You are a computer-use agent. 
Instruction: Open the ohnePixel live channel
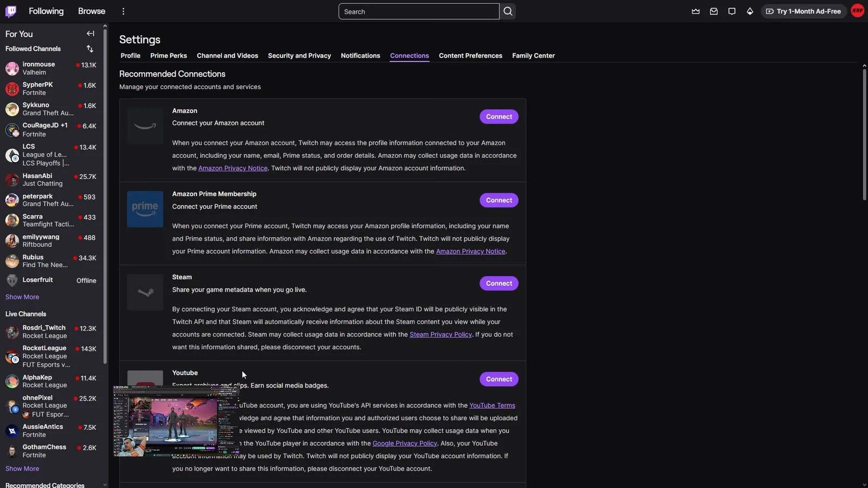[51, 406]
